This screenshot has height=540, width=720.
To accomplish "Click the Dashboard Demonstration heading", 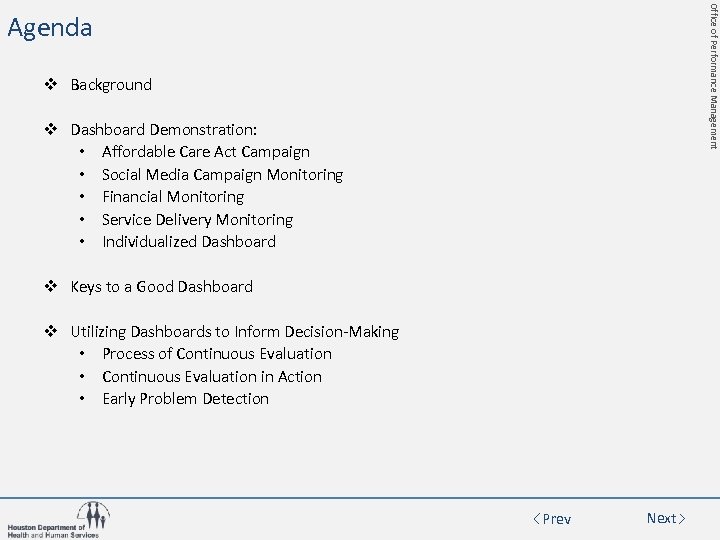I will point(163,130).
